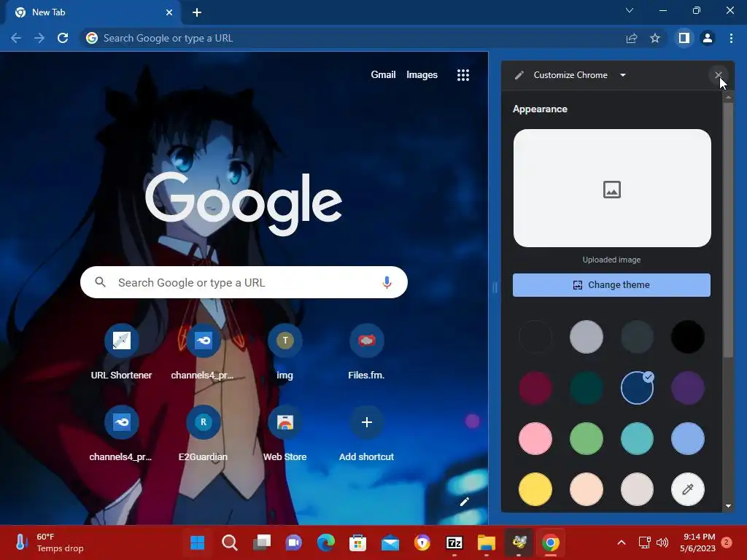The width and height of the screenshot is (747, 560).
Task: Click the side panel scrollbar down arrow
Action: tap(728, 506)
